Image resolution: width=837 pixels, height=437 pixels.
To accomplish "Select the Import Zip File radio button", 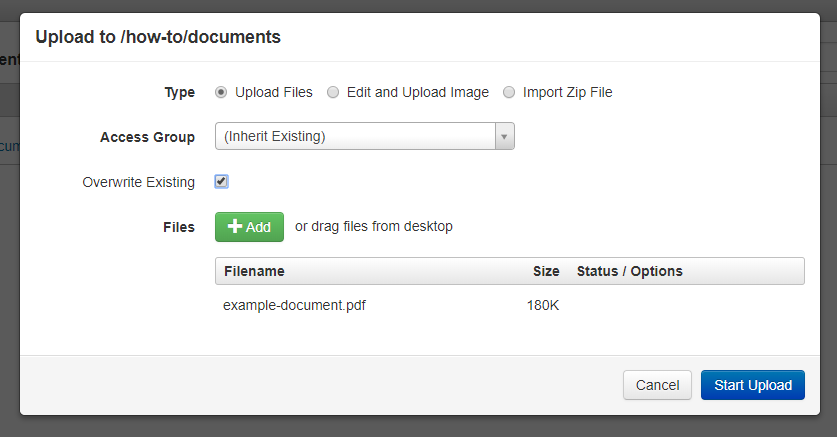I will point(509,92).
